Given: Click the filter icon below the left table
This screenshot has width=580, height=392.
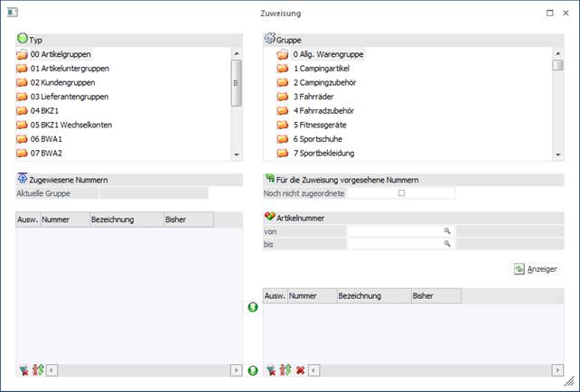Looking at the screenshot, I should point(23,370).
